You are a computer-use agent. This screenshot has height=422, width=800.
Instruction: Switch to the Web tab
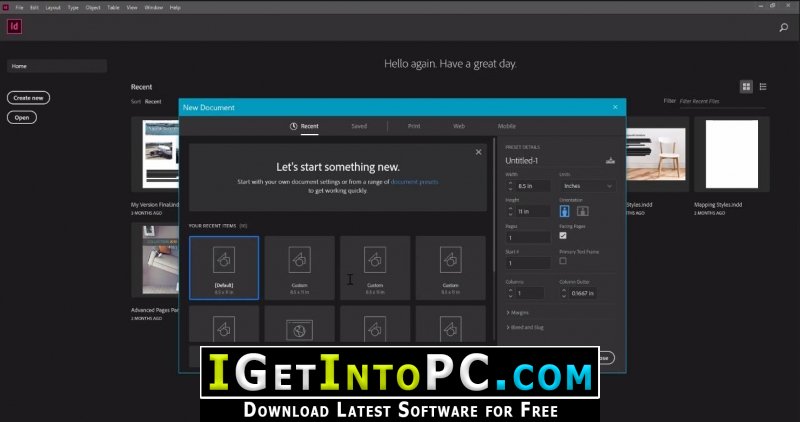[x=459, y=126]
